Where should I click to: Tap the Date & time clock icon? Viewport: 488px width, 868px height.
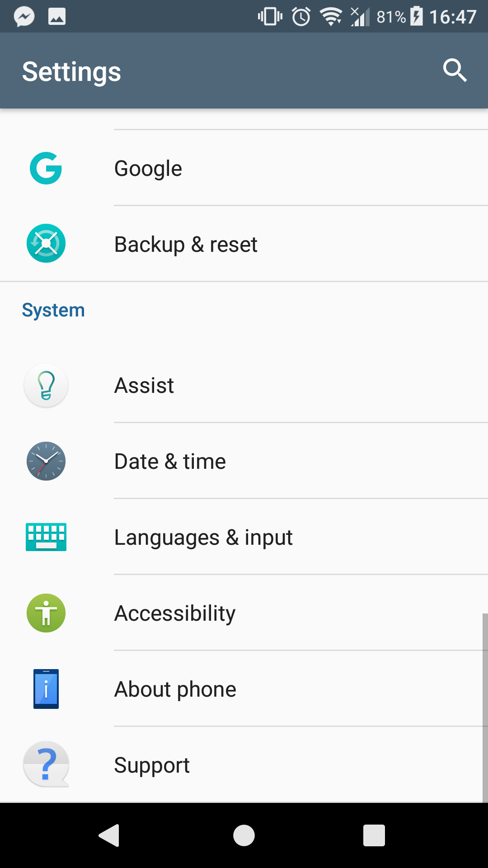coord(46,461)
